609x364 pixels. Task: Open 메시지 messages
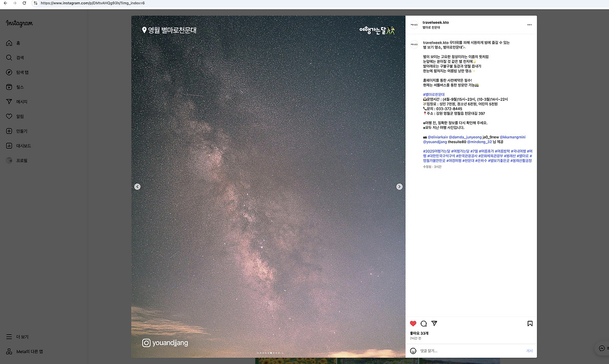[21, 101]
